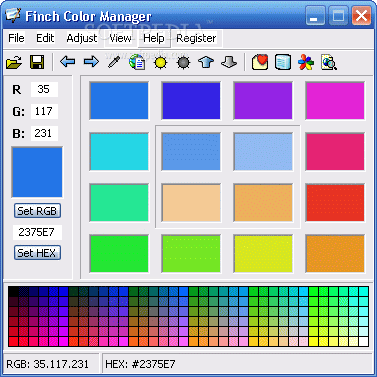The height and width of the screenshot is (377, 377).
Task: Select the red swatch
Action: click(x=335, y=203)
